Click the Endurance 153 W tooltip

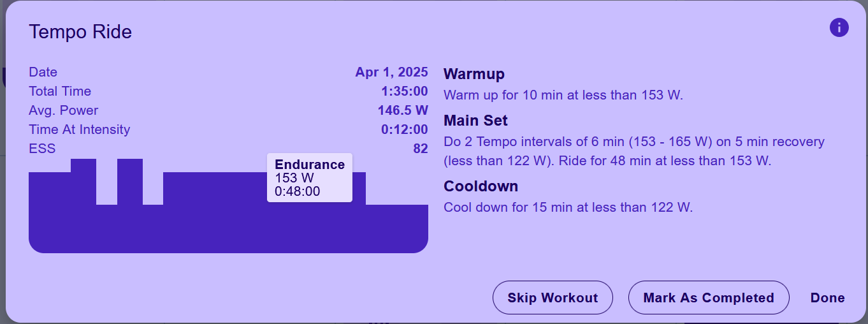[310, 178]
